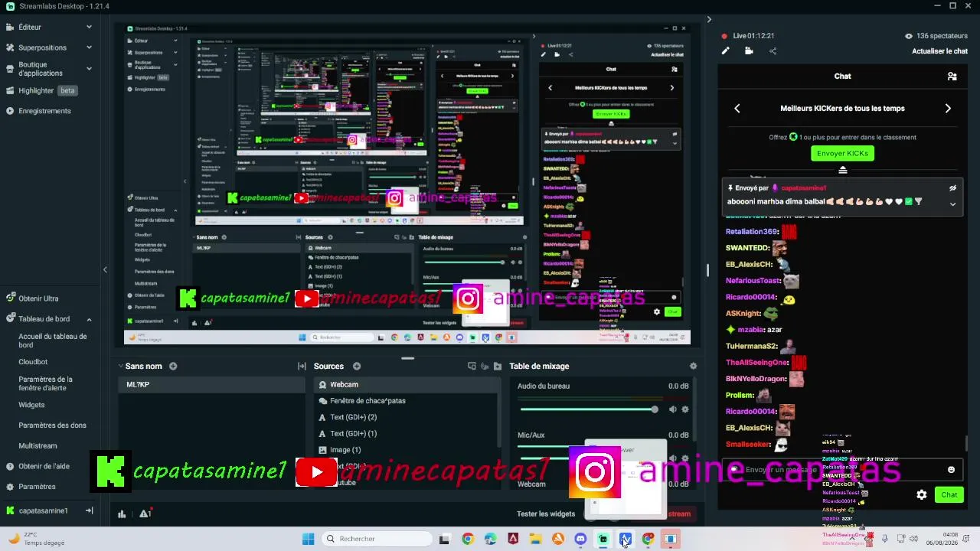The height and width of the screenshot is (551, 980).
Task: Open Table de mixage settings gear
Action: (694, 367)
